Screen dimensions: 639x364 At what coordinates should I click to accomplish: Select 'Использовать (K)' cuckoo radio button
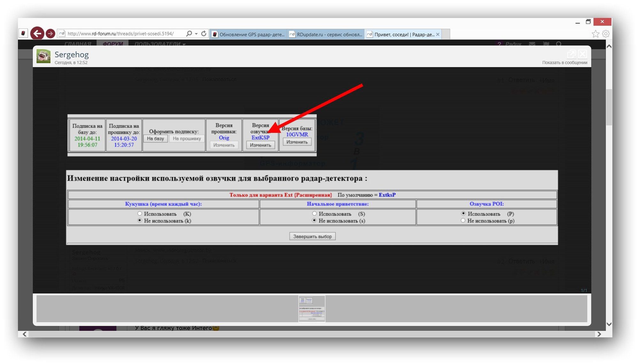(x=140, y=213)
